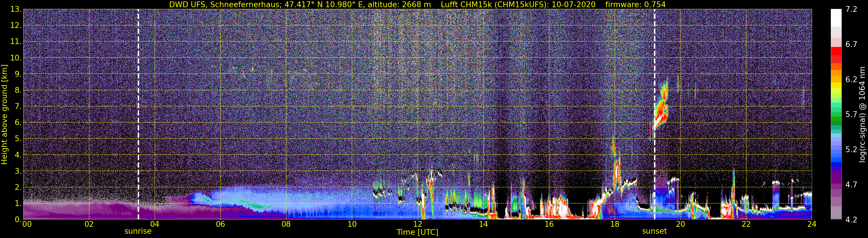Click the colorbar value '4.7'
Image resolution: width=868 pixels, height=238 pixels.
tap(851, 185)
